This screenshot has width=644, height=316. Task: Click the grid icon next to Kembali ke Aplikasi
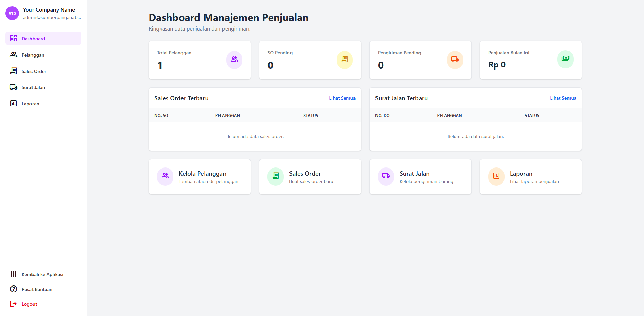tap(14, 274)
